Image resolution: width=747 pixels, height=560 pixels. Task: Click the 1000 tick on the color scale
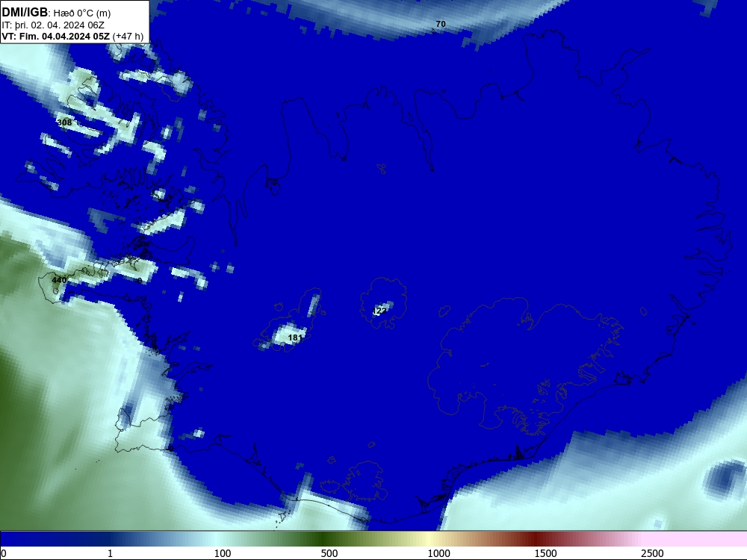pyautogui.click(x=438, y=553)
